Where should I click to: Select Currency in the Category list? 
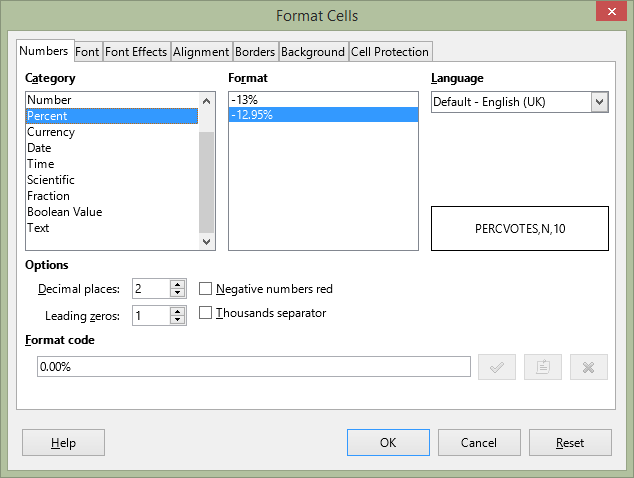tap(51, 132)
